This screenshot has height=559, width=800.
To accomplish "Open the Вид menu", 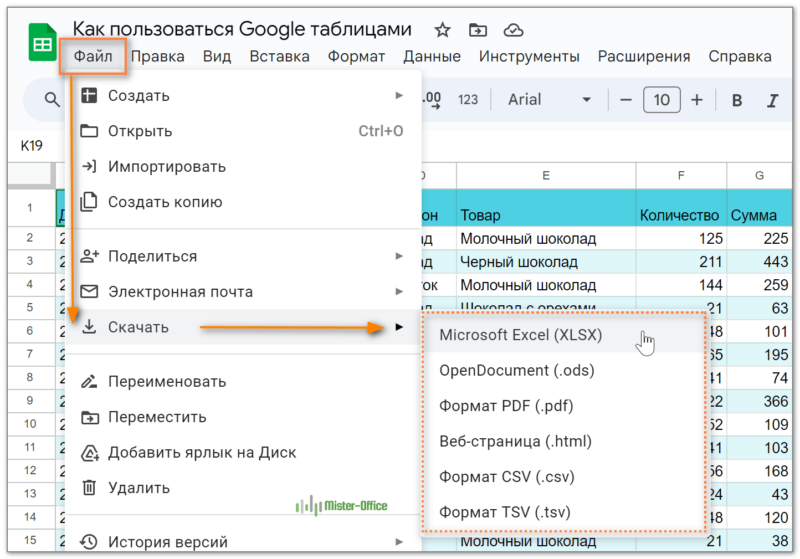I will 217,56.
